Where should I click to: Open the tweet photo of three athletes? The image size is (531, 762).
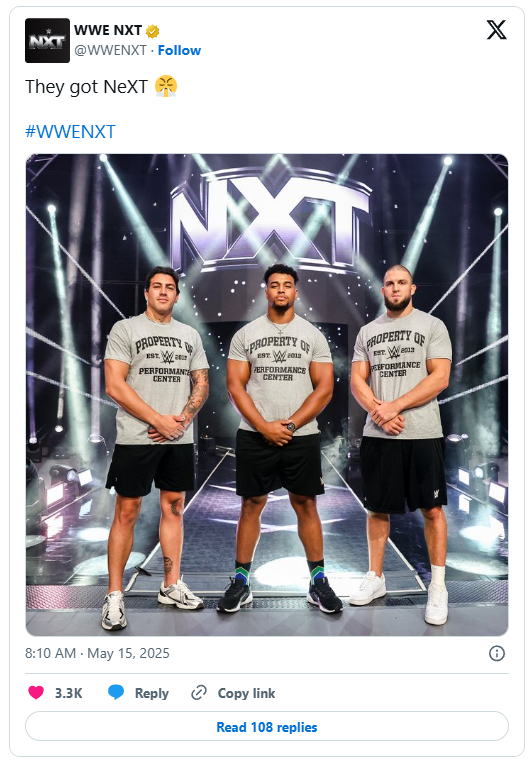click(267, 395)
